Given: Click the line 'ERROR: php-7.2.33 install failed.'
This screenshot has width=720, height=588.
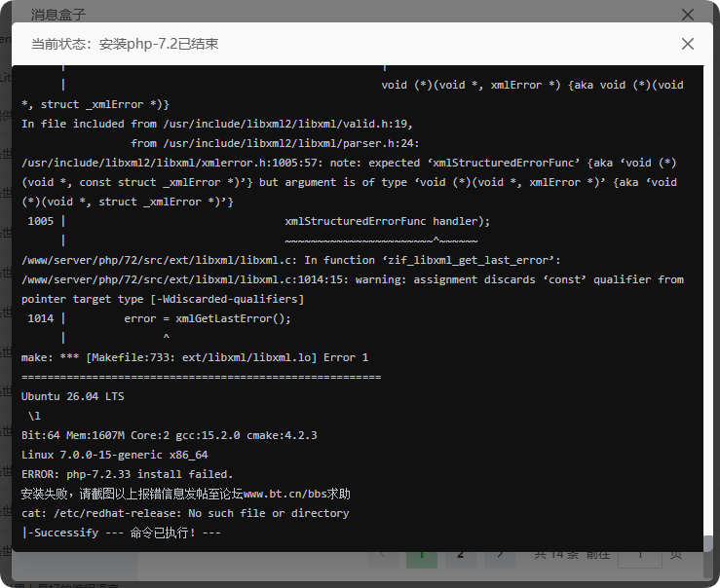Looking at the screenshot, I should pyautogui.click(x=128, y=474).
